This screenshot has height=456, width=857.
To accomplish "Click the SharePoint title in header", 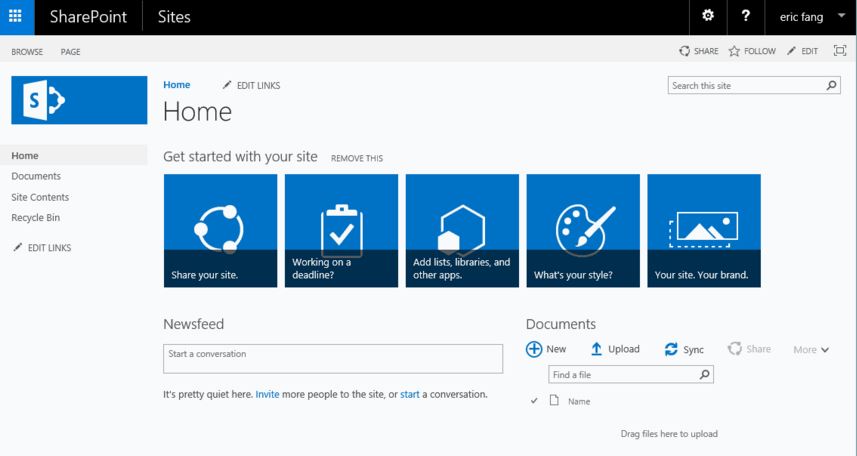I will [x=88, y=17].
